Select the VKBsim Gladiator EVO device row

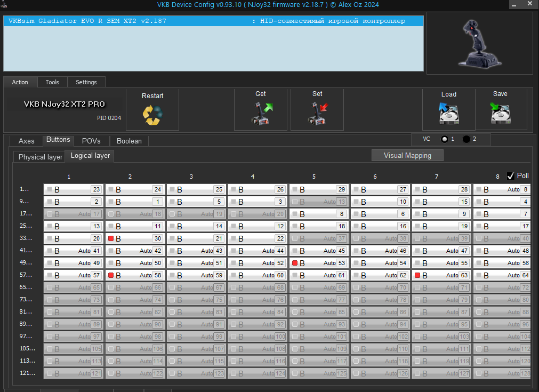[213, 21]
